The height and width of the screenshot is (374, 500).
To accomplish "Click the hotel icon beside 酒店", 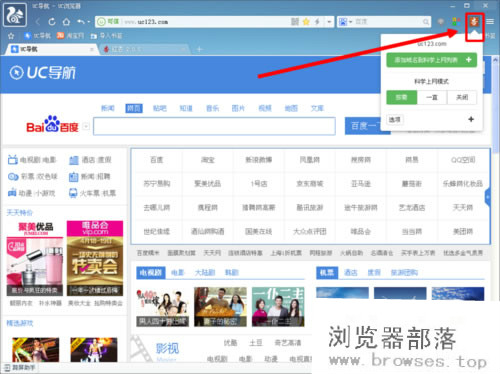I will click(x=74, y=160).
